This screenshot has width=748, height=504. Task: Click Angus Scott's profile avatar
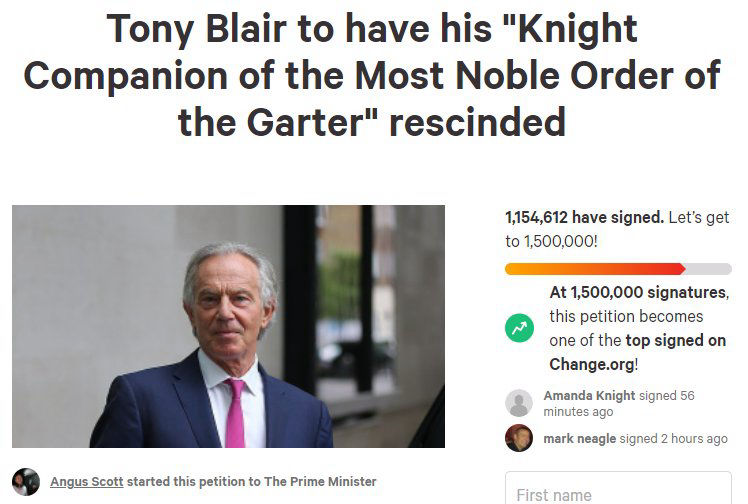26,481
